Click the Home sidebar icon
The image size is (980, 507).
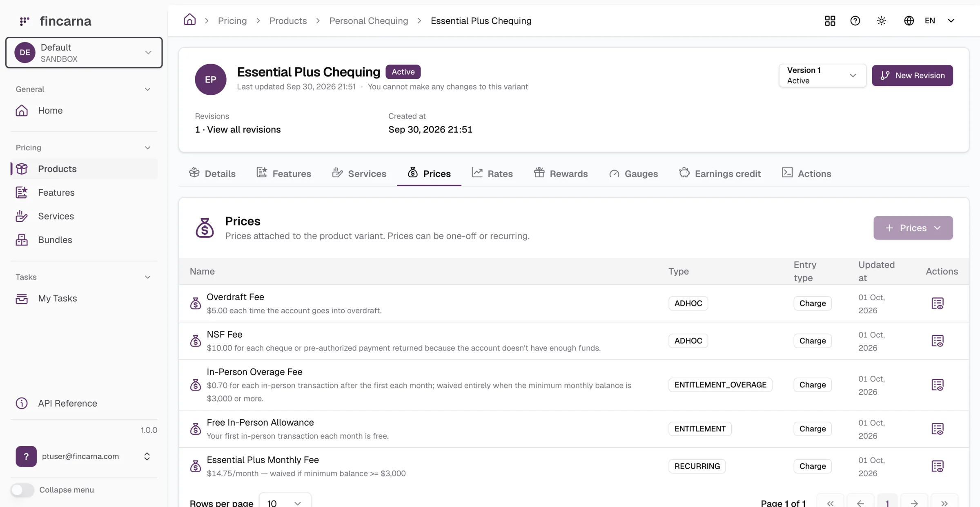[x=22, y=111]
